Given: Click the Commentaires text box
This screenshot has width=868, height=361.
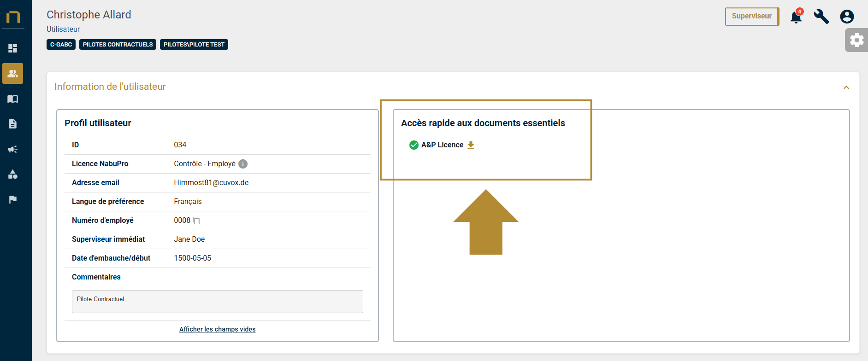Looking at the screenshot, I should click(x=217, y=302).
